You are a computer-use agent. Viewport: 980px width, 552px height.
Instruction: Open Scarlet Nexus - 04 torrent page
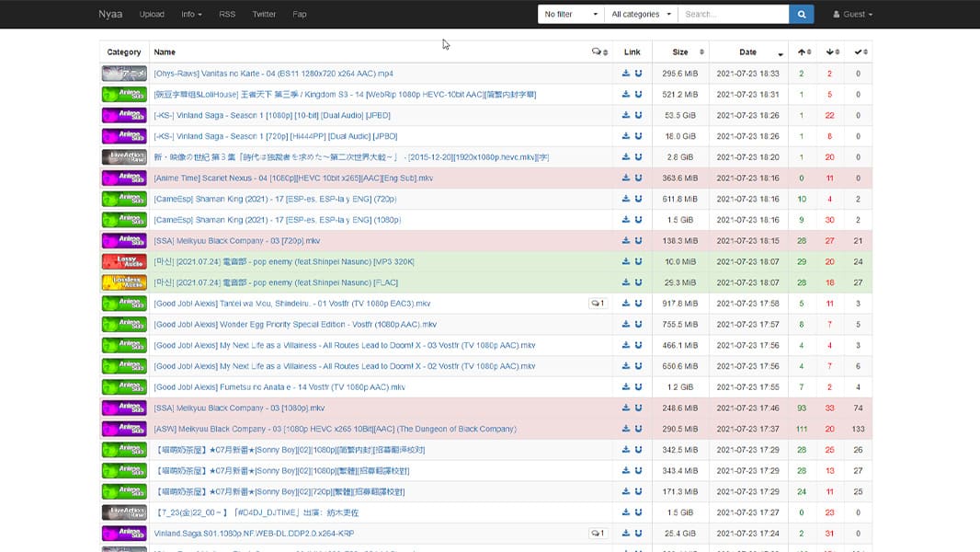pos(293,178)
